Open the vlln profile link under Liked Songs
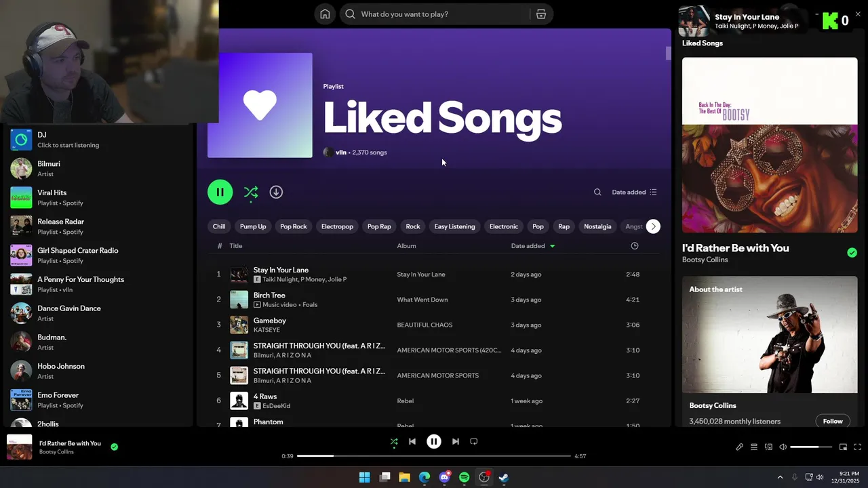Screen dimensions: 868x488 coord(341,152)
